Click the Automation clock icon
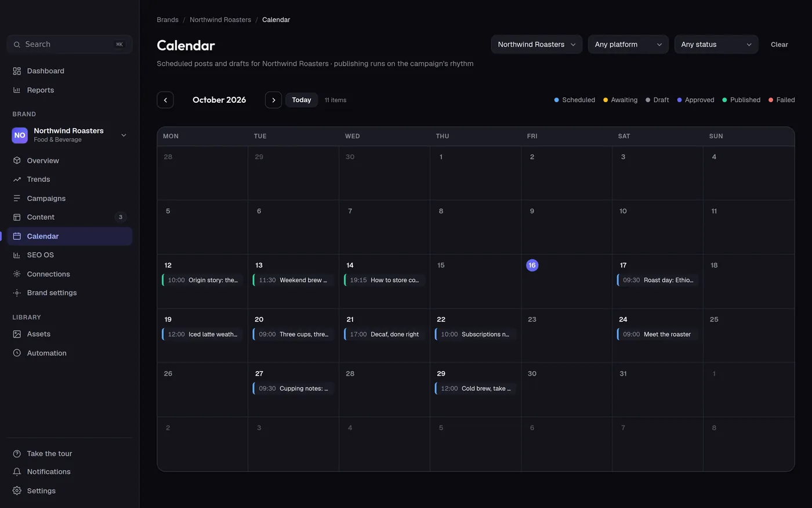The width and height of the screenshot is (812, 508). [17, 353]
